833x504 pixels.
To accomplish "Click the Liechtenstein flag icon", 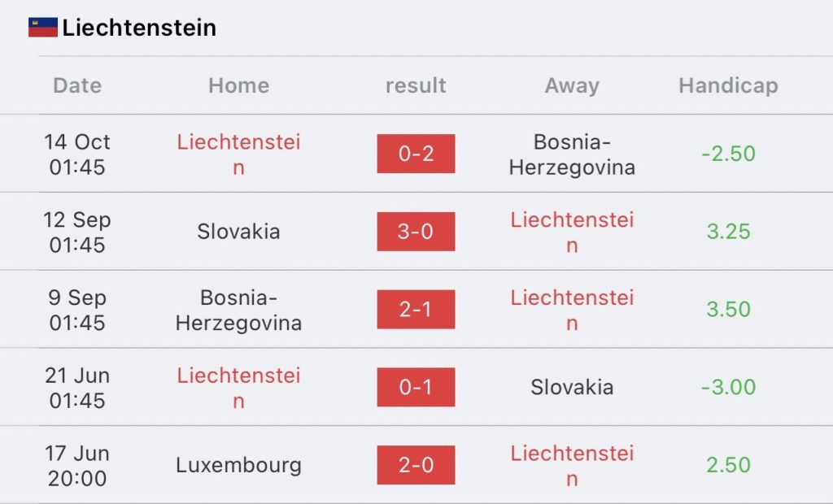I will (43, 27).
